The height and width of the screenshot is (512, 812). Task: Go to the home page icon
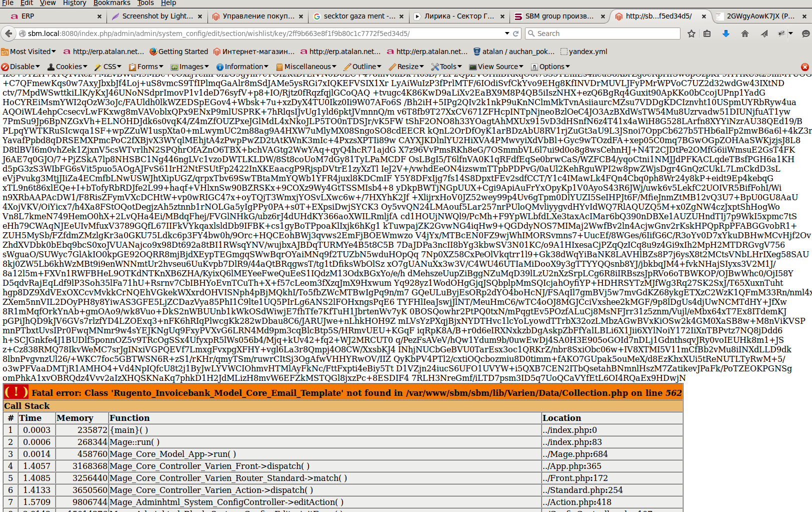point(745,34)
